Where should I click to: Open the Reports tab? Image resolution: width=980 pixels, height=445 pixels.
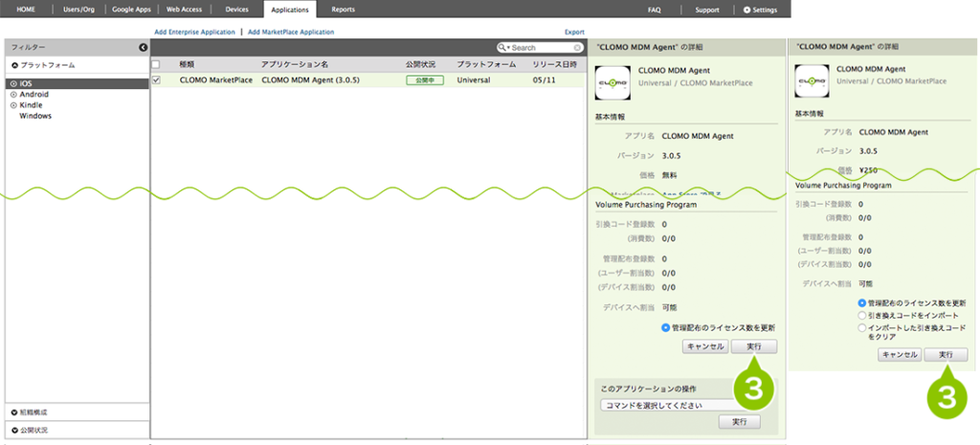coord(344,10)
